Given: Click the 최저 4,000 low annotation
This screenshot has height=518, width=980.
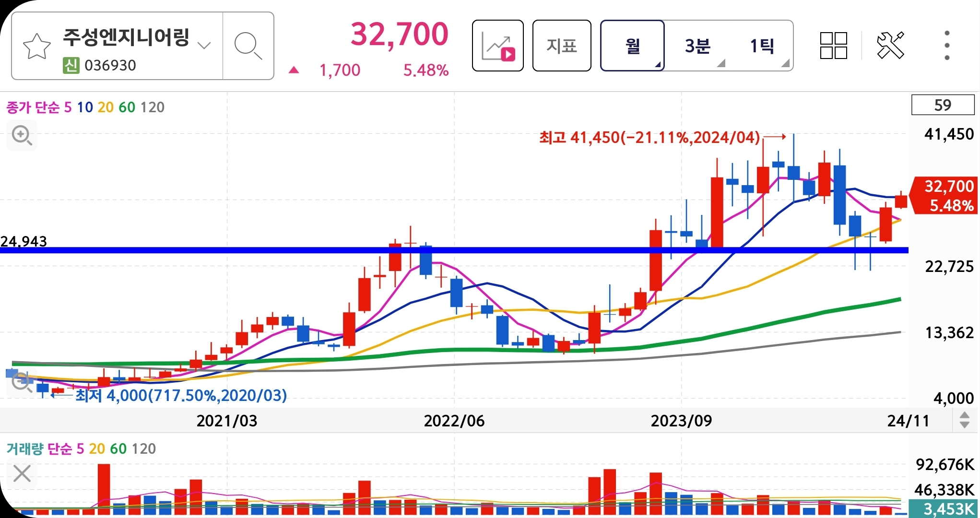Looking at the screenshot, I should 181,396.
